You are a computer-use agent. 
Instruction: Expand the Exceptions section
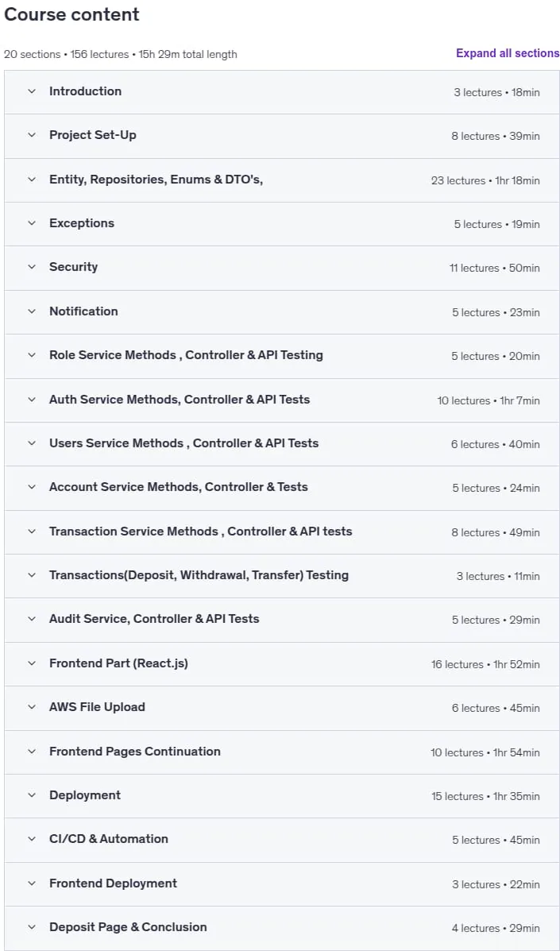[x=281, y=224]
